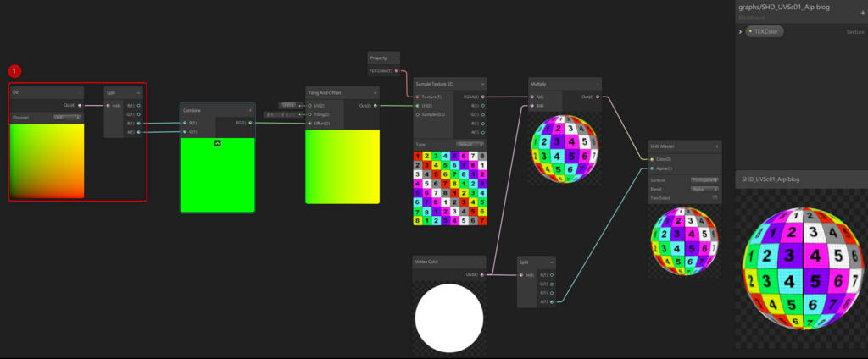Viewport: 868px width, 359px height.
Task: Expand the Combine node via header arrow
Action: pos(250,111)
